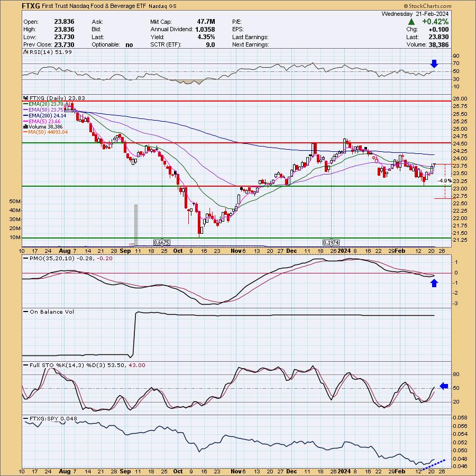Click the Wednesday 21-Feb-2024 date label
Viewport: 476px width, 476px height.
click(415, 14)
